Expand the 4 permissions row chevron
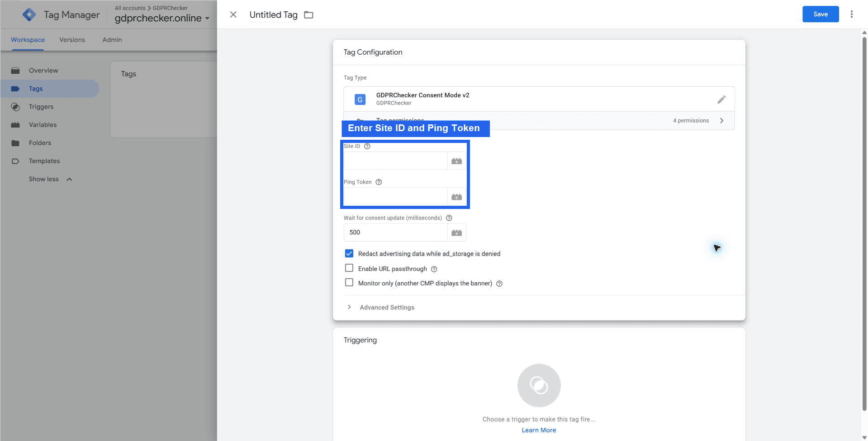Image resolution: width=868 pixels, height=441 pixels. [721, 120]
